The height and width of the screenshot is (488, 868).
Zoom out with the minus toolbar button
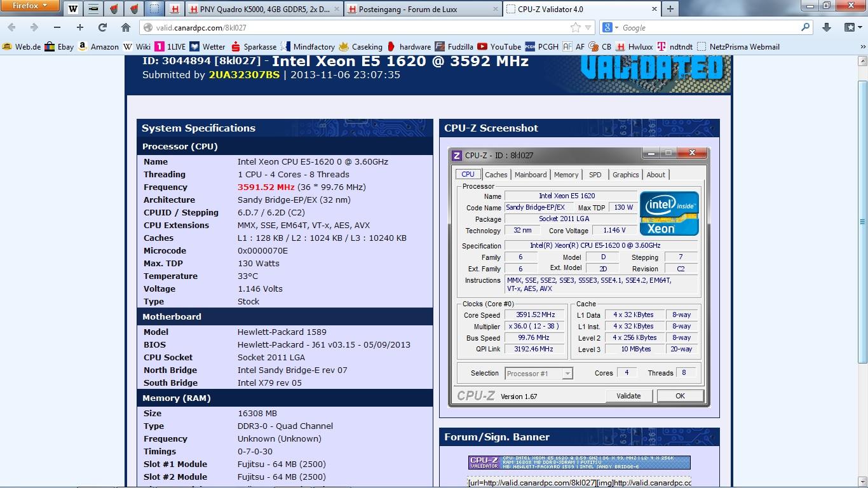tap(57, 27)
